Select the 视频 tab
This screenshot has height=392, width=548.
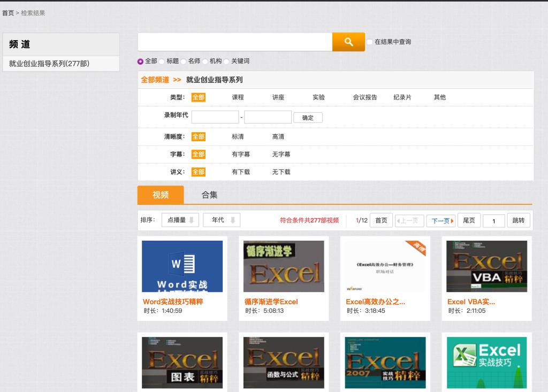(x=161, y=195)
